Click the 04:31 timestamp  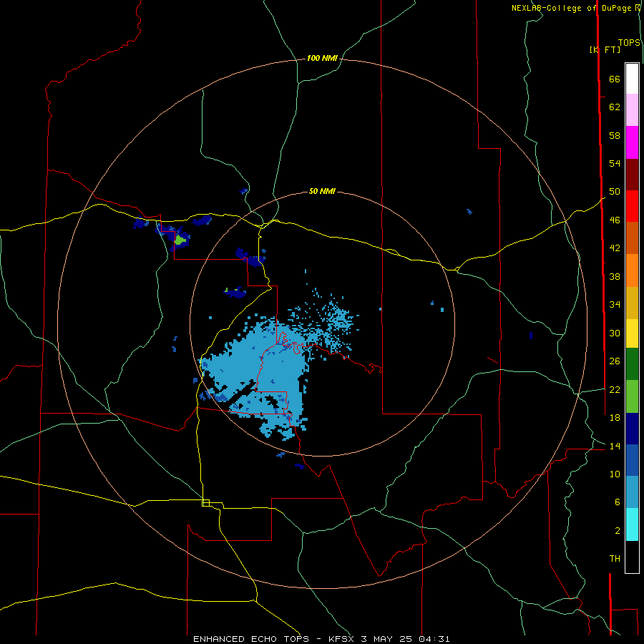434,639
